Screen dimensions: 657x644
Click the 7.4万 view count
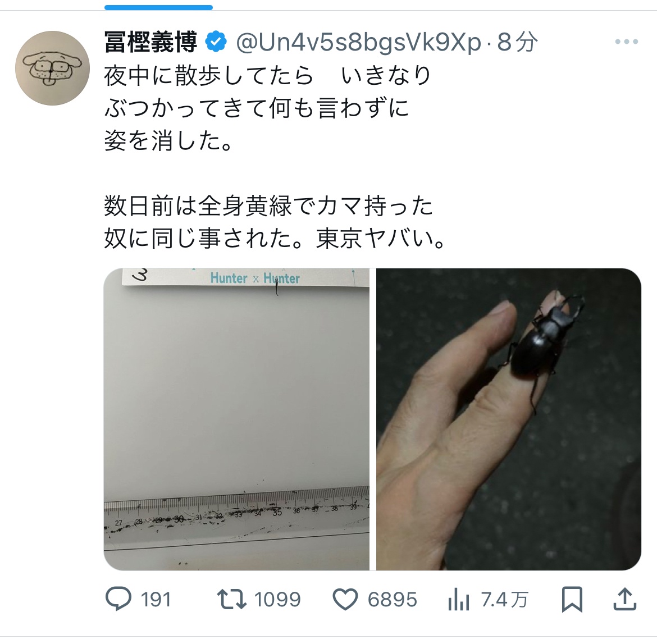coord(505,600)
